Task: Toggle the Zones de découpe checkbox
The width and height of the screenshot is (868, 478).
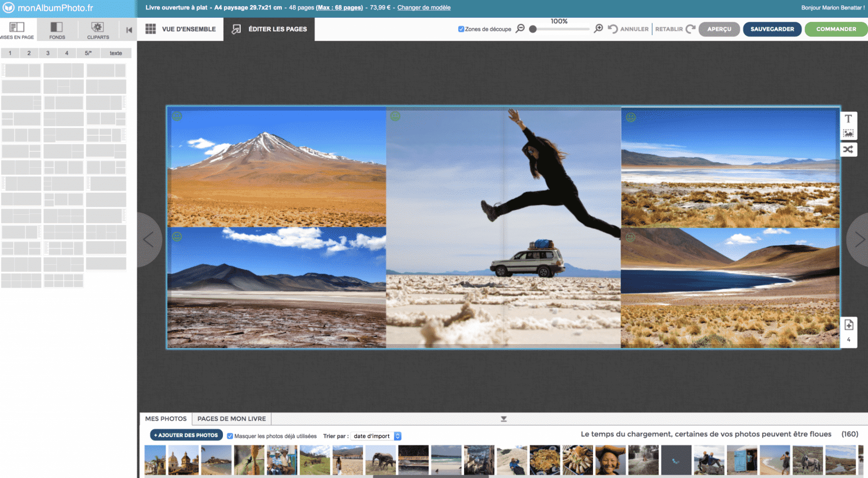Action: (461, 29)
